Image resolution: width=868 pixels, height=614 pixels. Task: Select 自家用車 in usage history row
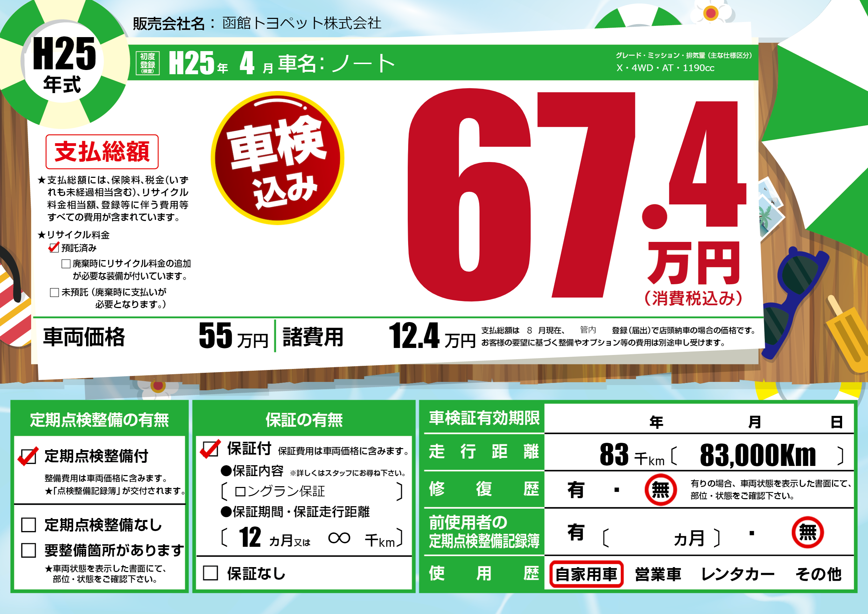pyautogui.click(x=586, y=574)
